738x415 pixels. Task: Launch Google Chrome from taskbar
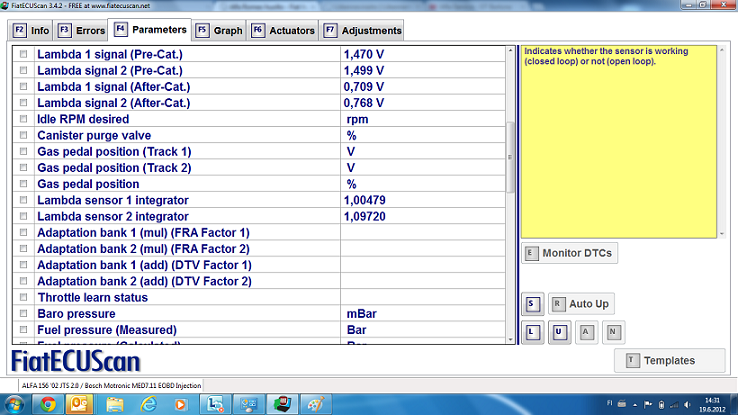point(48,405)
